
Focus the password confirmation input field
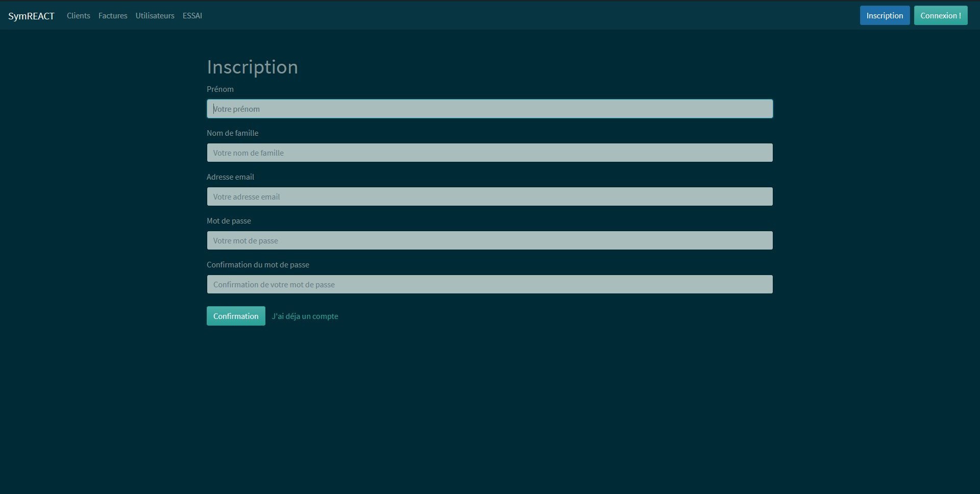click(x=489, y=284)
